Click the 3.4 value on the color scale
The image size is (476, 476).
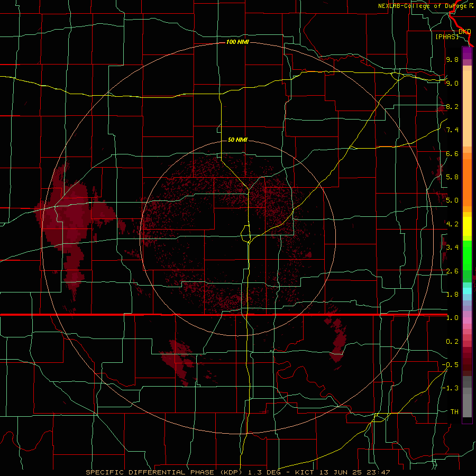pyautogui.click(x=452, y=248)
